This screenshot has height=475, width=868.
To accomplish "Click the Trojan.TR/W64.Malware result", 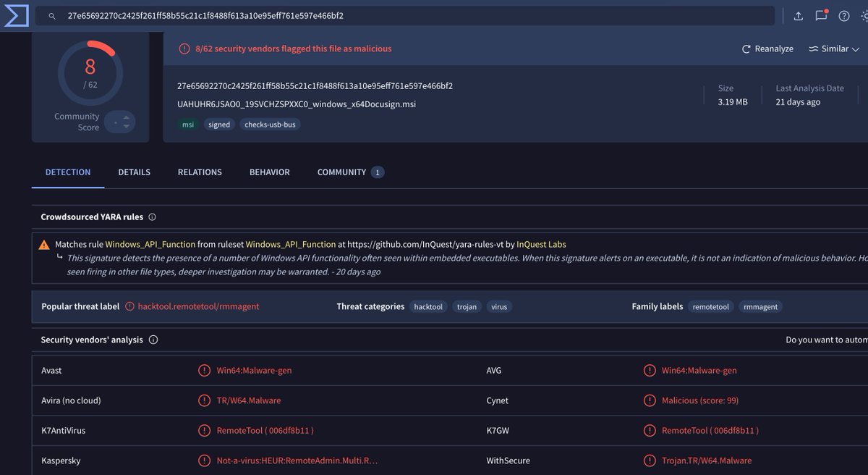I will point(707,461).
